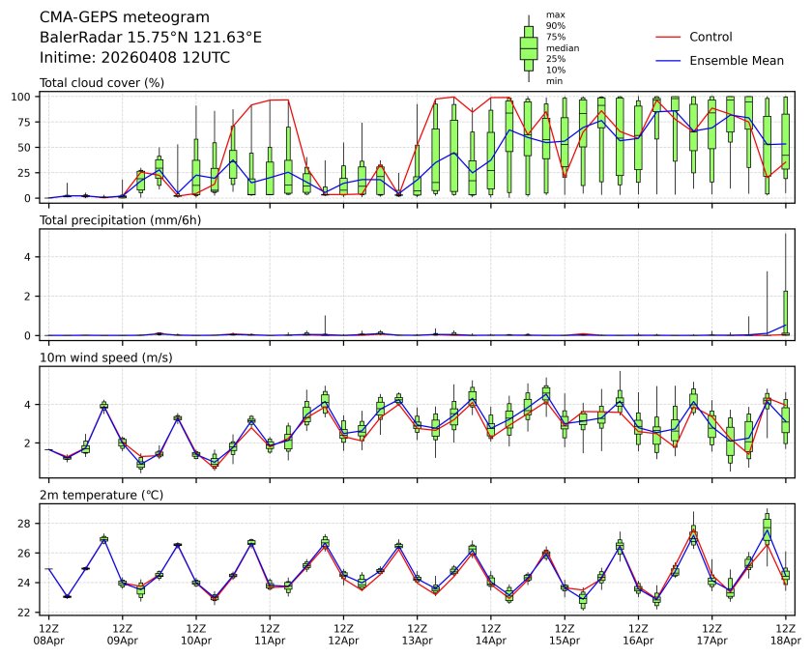Select the 'max' legend label
This screenshot has height=657, width=812.
point(555,14)
